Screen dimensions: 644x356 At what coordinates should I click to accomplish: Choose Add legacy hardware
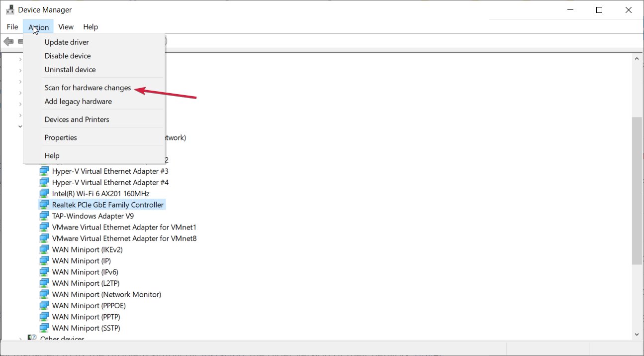(x=94, y=101)
